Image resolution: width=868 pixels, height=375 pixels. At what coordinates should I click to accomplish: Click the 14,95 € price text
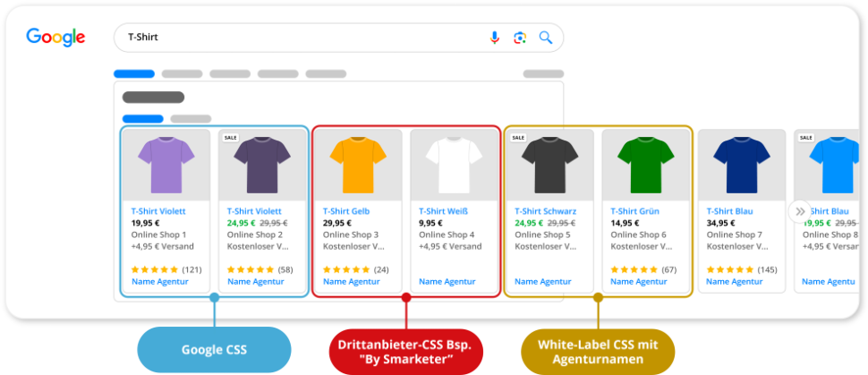pyautogui.click(x=625, y=223)
